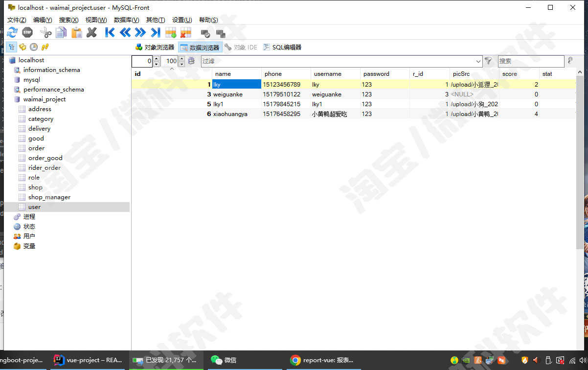
Task: Click the refresh toolbar icon
Action: [12, 33]
